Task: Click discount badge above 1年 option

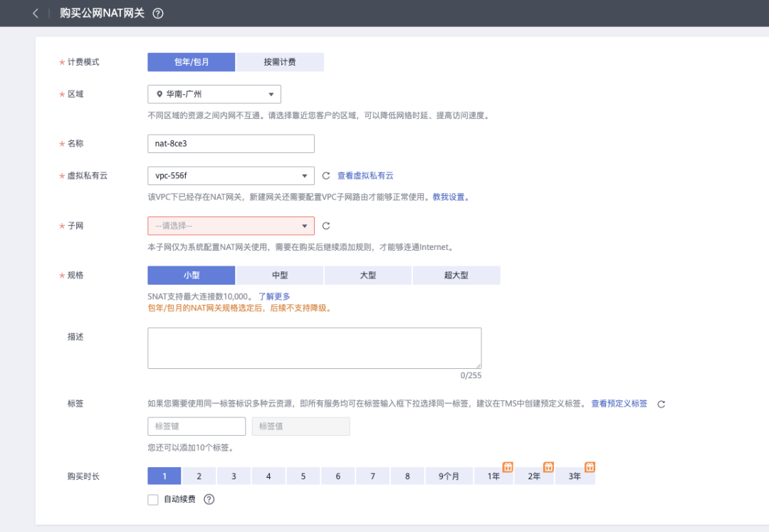Action: (508, 467)
